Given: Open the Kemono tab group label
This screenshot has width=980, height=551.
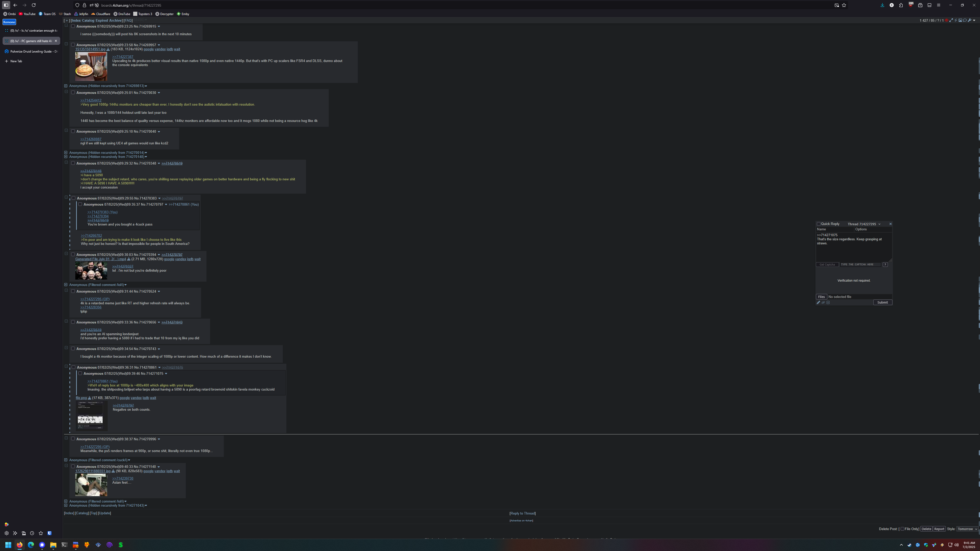Looking at the screenshot, I should [9, 22].
